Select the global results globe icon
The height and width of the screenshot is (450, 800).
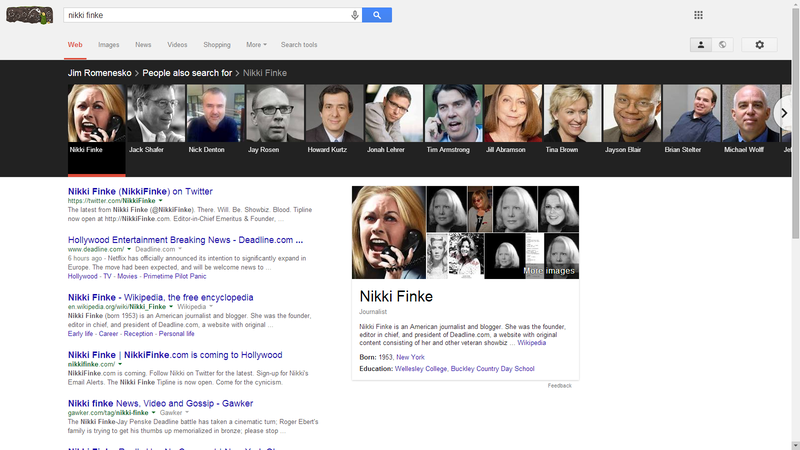click(722, 45)
